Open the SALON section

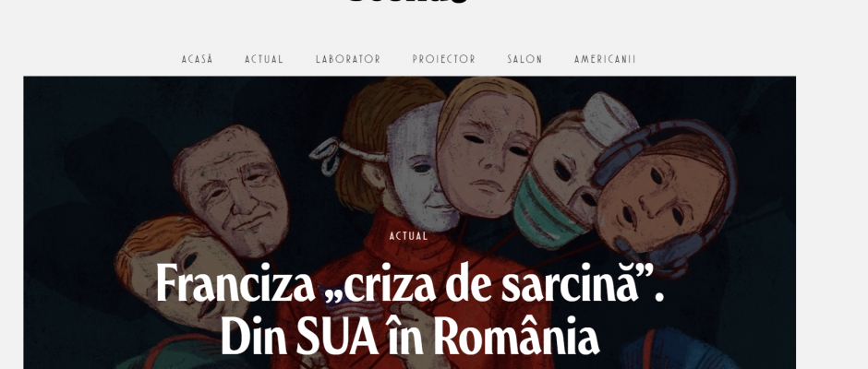pyautogui.click(x=524, y=59)
